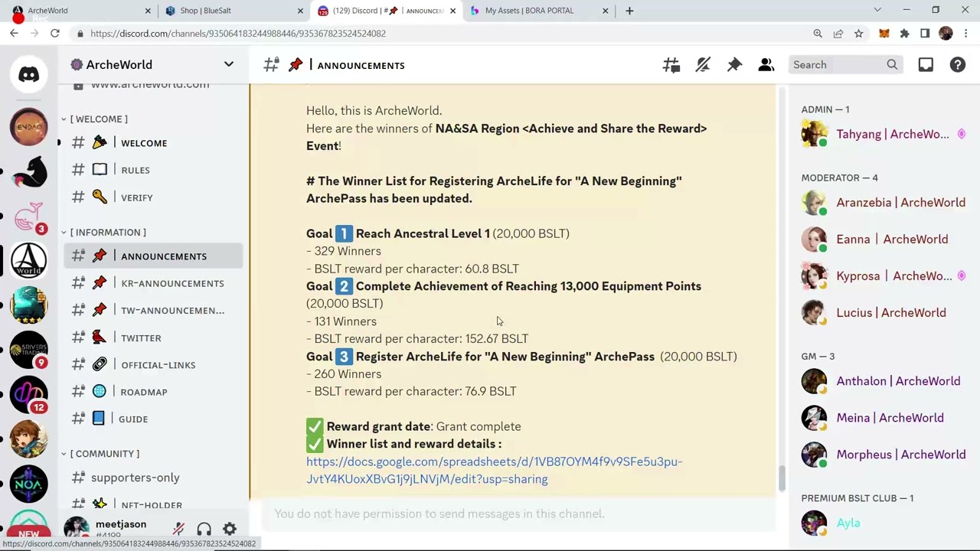Click the message list scrollbar
The height and width of the screenshot is (551, 980).
(x=782, y=478)
